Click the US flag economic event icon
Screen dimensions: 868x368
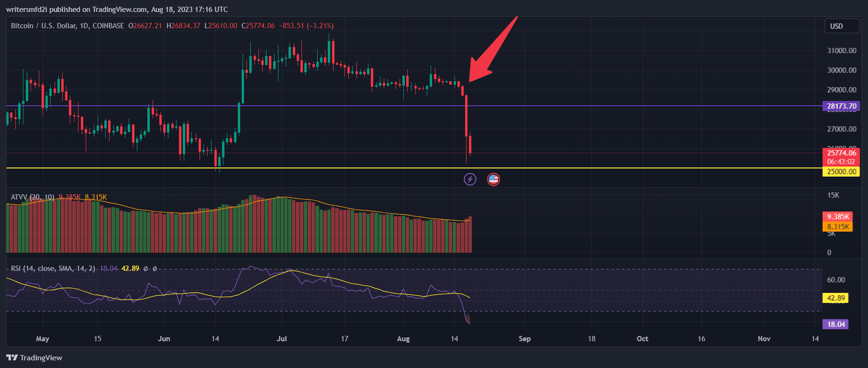(x=493, y=179)
